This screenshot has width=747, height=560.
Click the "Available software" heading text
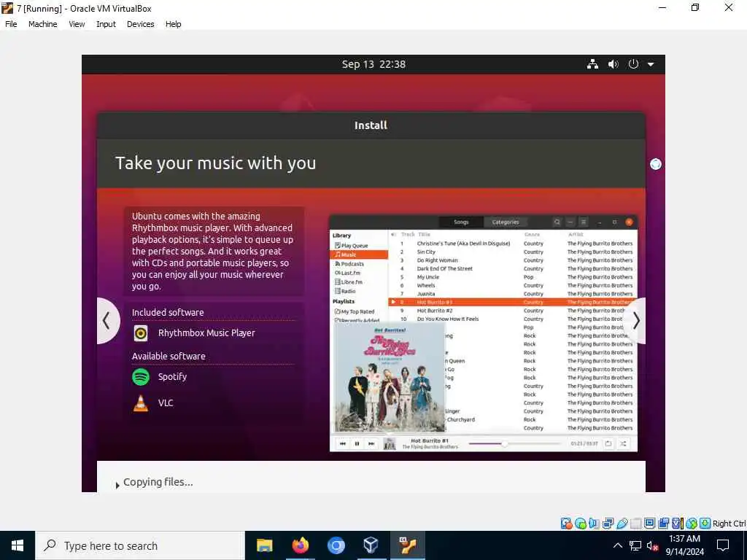coord(169,356)
